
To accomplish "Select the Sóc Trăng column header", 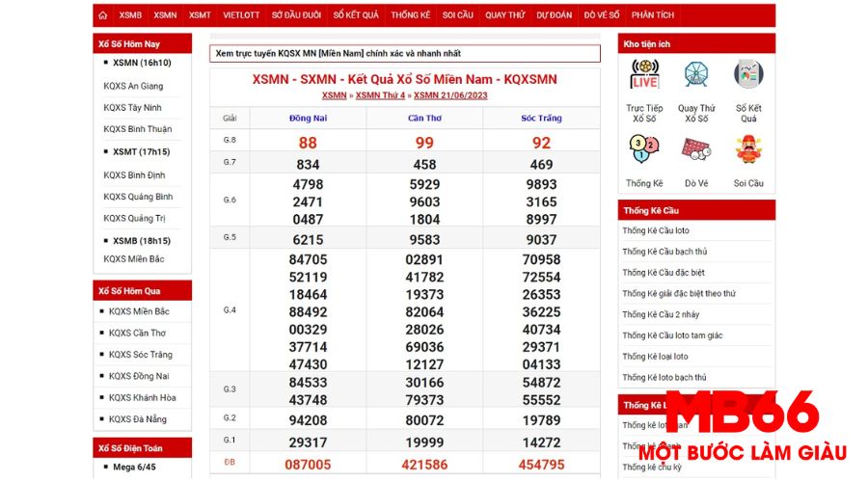I will coord(541,118).
